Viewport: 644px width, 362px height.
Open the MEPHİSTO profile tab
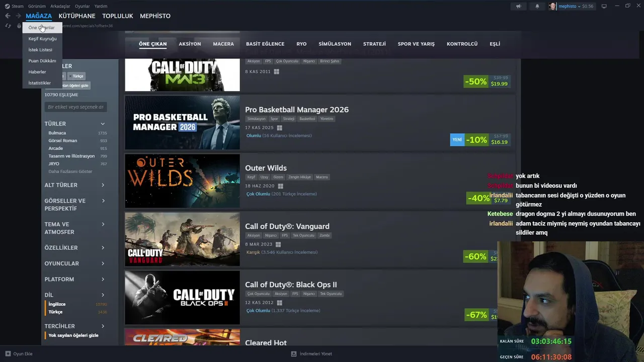155,16
